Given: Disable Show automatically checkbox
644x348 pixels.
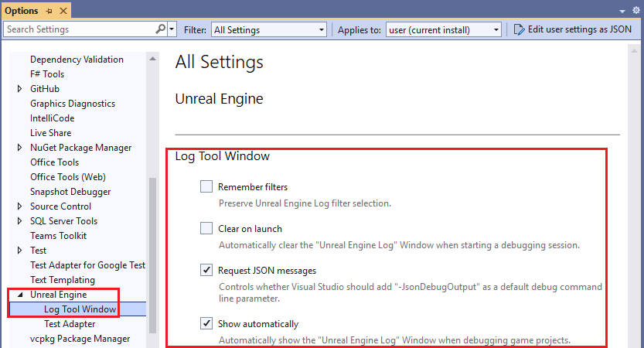Looking at the screenshot, I should pos(206,323).
